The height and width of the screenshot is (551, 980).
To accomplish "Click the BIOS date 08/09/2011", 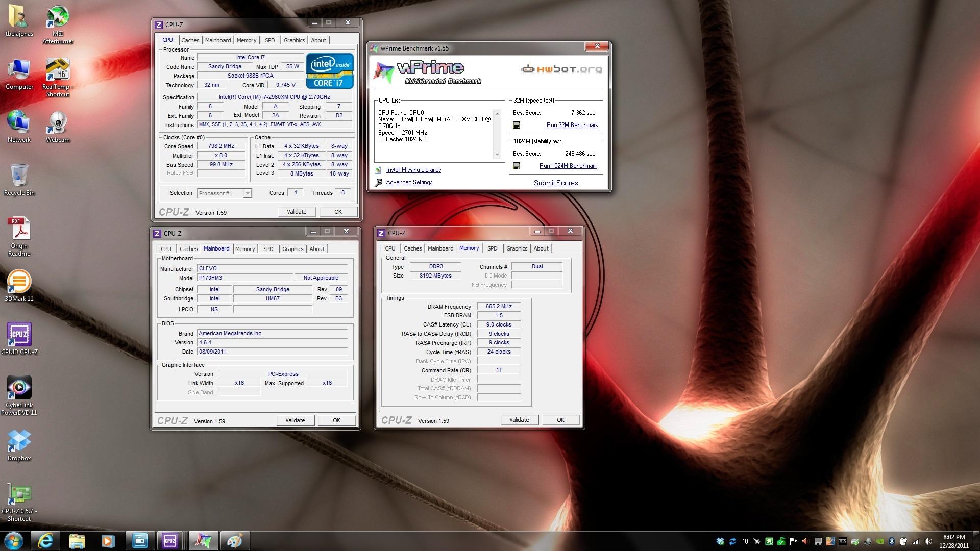I will coord(272,352).
